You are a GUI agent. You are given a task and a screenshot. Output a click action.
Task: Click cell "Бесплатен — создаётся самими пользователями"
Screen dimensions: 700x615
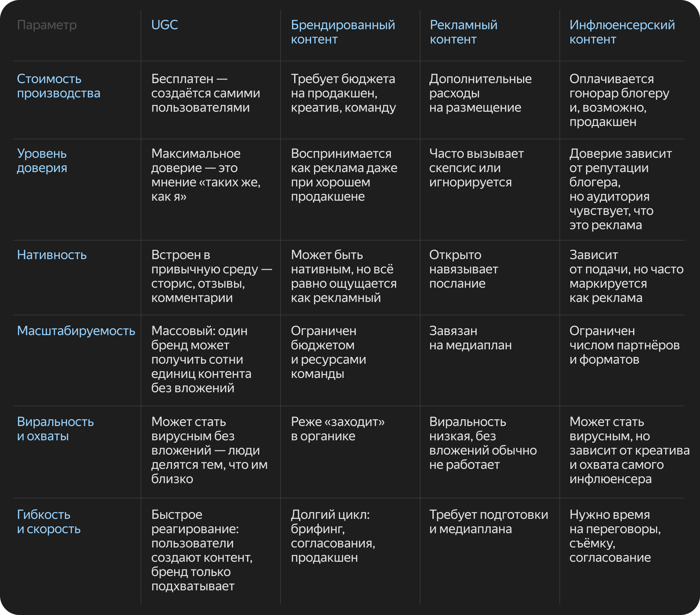click(x=206, y=93)
